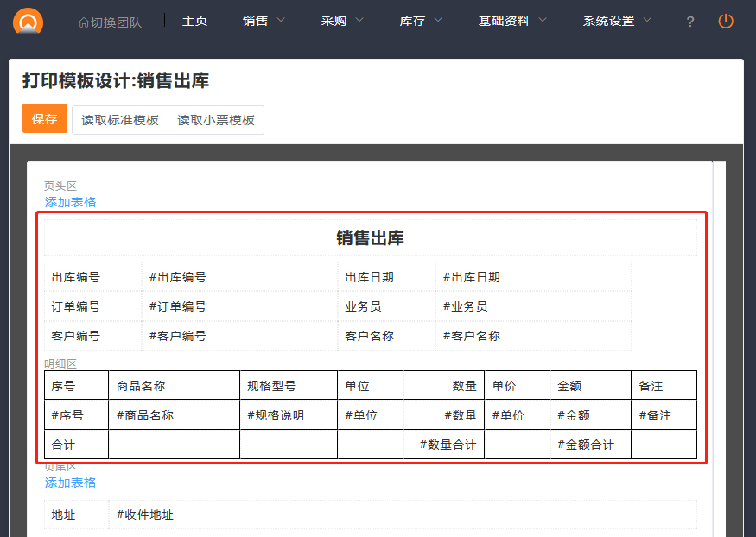This screenshot has width=756, height=537.
Task: Select the 销售出库 title cell
Action: tap(370, 238)
